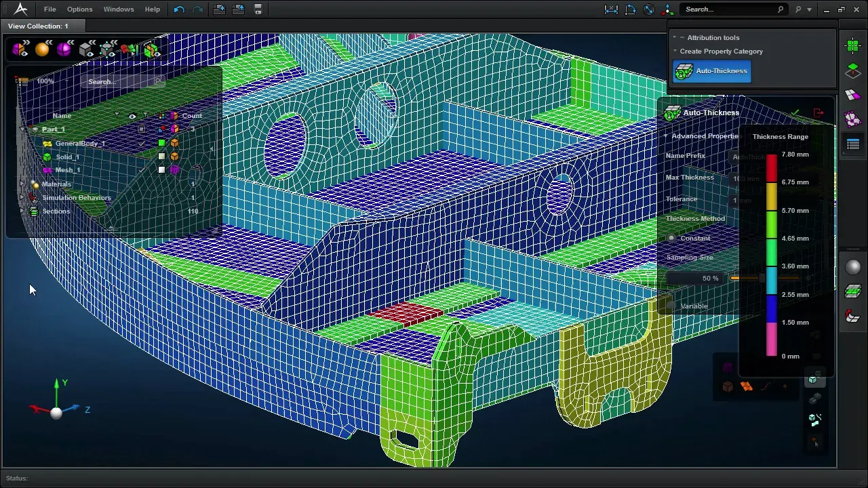Toggle visibility checkmark for GeneralBody_1

coord(141,143)
